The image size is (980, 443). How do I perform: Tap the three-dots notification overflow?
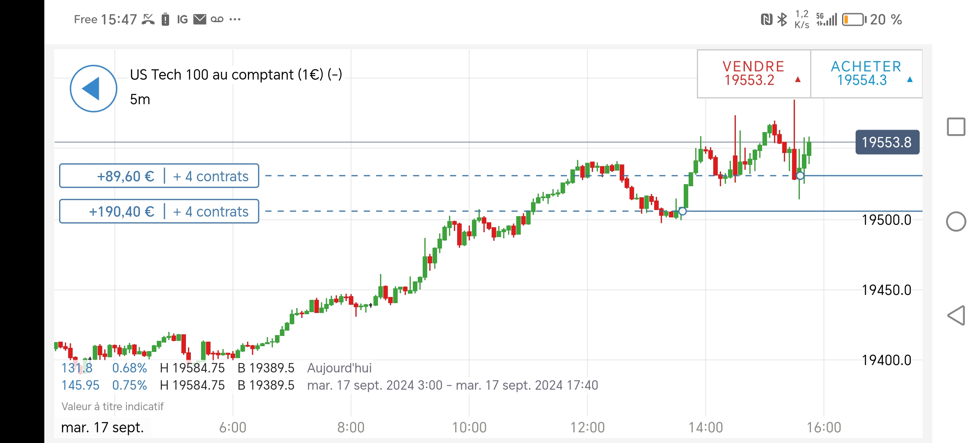pyautogui.click(x=235, y=19)
